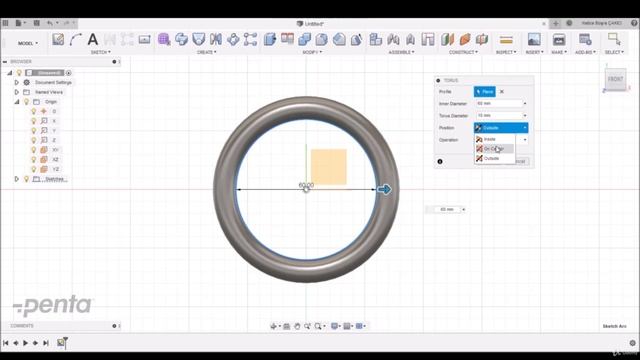Open the MODEL workspace dropdown
The width and height of the screenshot is (640, 360).
[28, 43]
